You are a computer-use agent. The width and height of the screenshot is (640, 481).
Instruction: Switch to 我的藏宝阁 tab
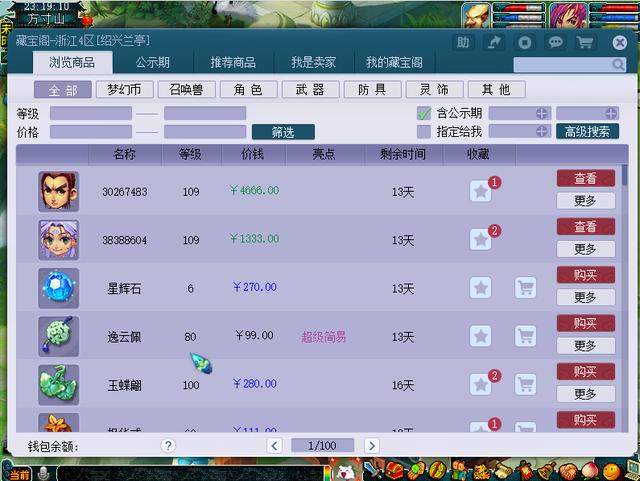click(x=394, y=62)
